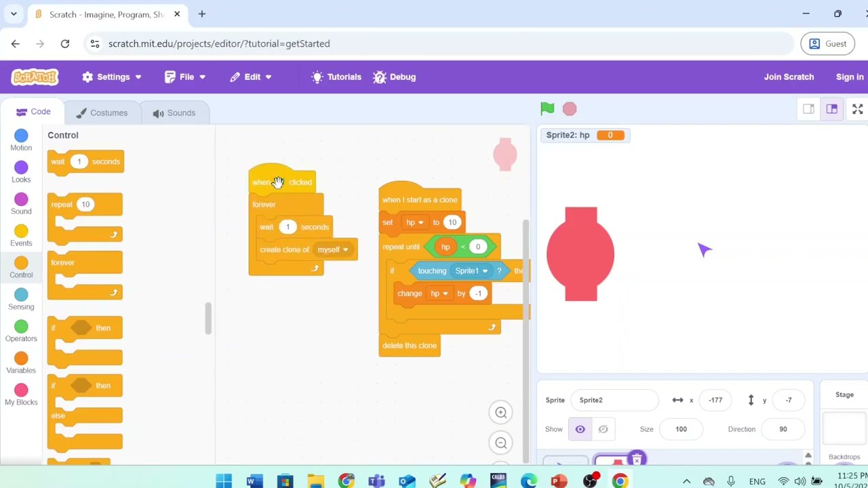Open Settings dropdown menu
This screenshot has width=868, height=488.
pos(112,77)
